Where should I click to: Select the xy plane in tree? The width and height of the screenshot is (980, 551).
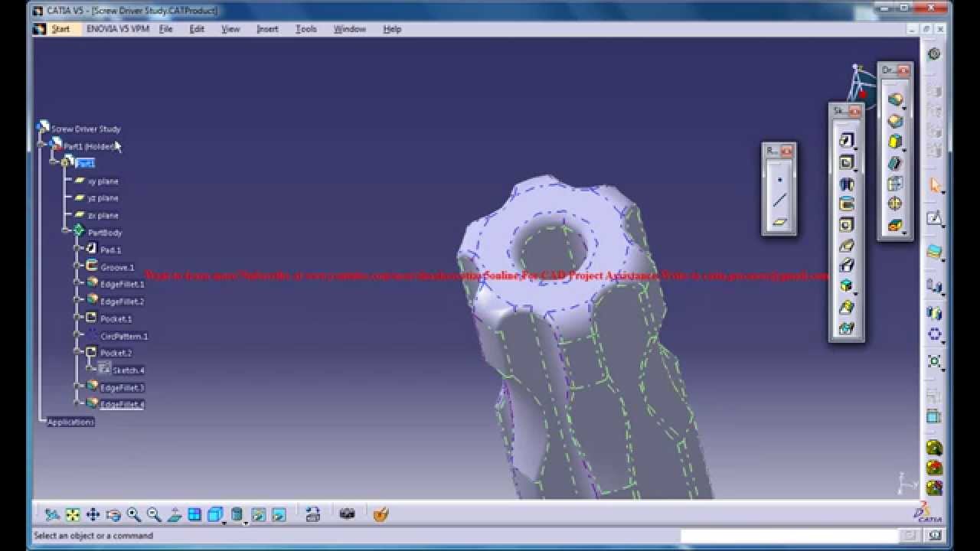(103, 181)
